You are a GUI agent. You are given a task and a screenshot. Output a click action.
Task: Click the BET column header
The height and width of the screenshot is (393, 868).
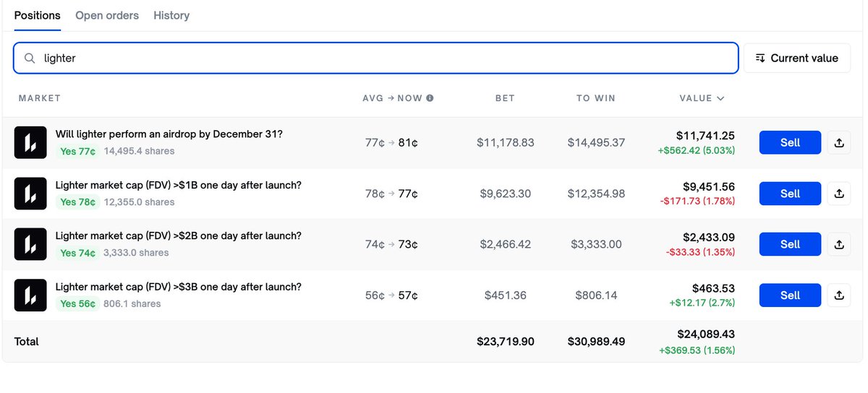(505, 98)
